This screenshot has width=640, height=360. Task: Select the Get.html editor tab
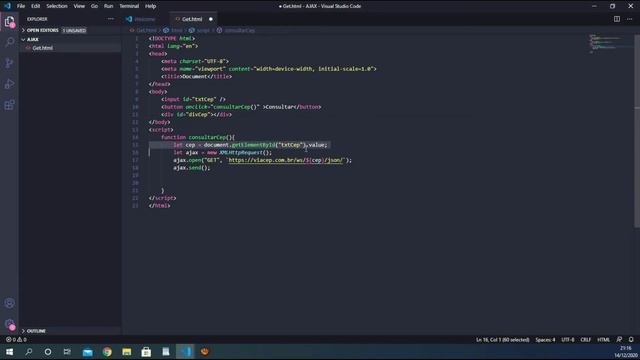click(x=192, y=19)
